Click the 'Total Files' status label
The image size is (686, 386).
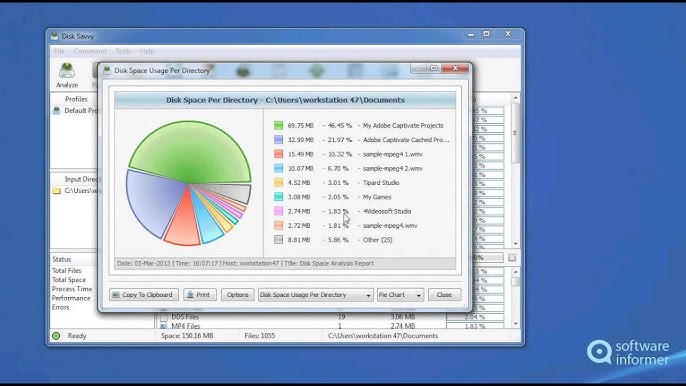pos(66,270)
